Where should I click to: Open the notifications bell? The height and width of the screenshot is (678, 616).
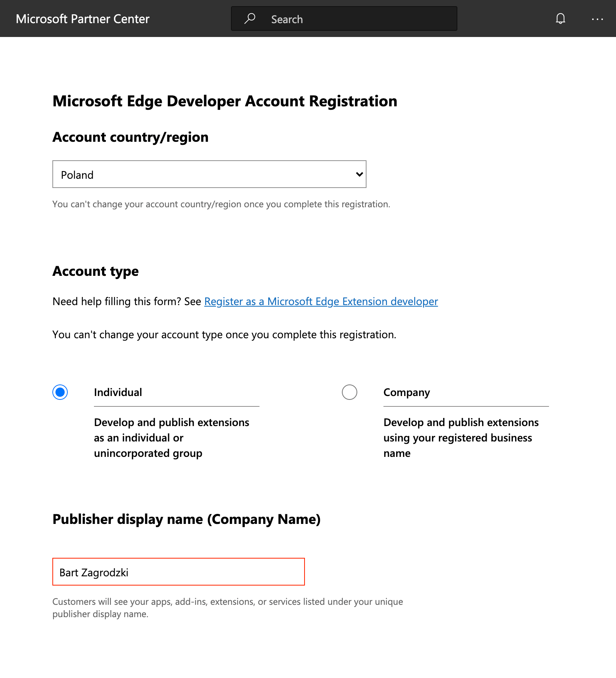[561, 18]
